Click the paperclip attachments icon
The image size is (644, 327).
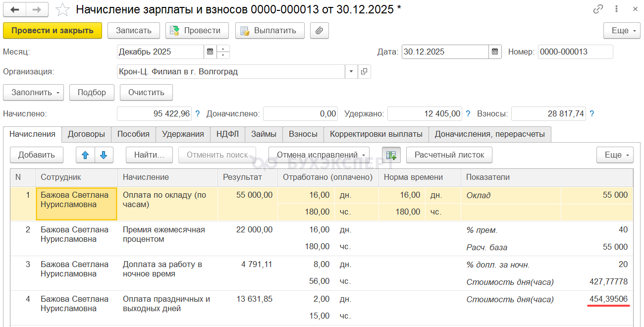[320, 31]
